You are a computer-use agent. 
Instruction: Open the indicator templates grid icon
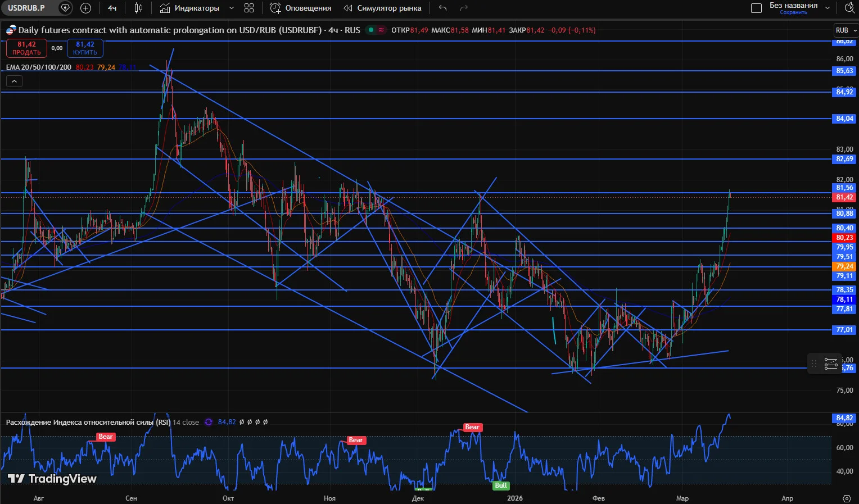[249, 8]
